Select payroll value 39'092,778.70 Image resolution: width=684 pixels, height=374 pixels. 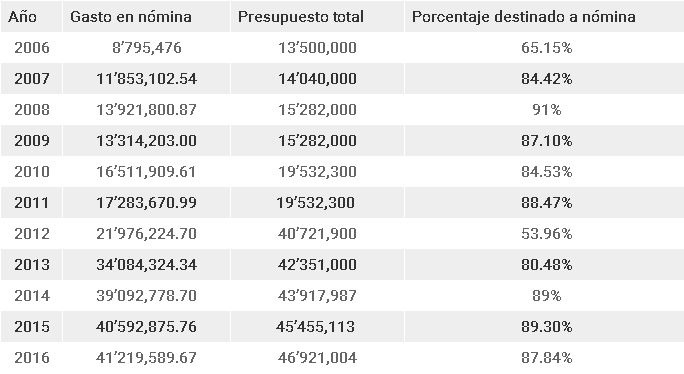click(x=147, y=295)
